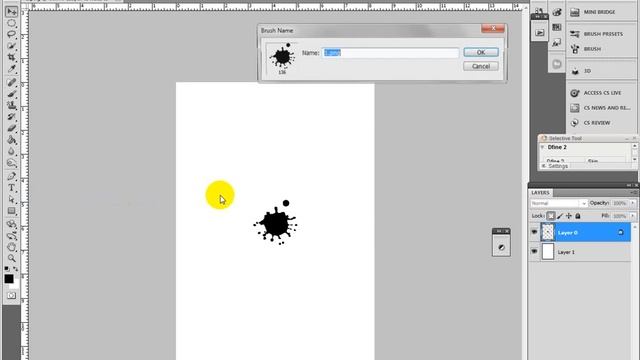The width and height of the screenshot is (640, 360).
Task: Hide Layer 0 visibility eye
Action: pyautogui.click(x=534, y=232)
